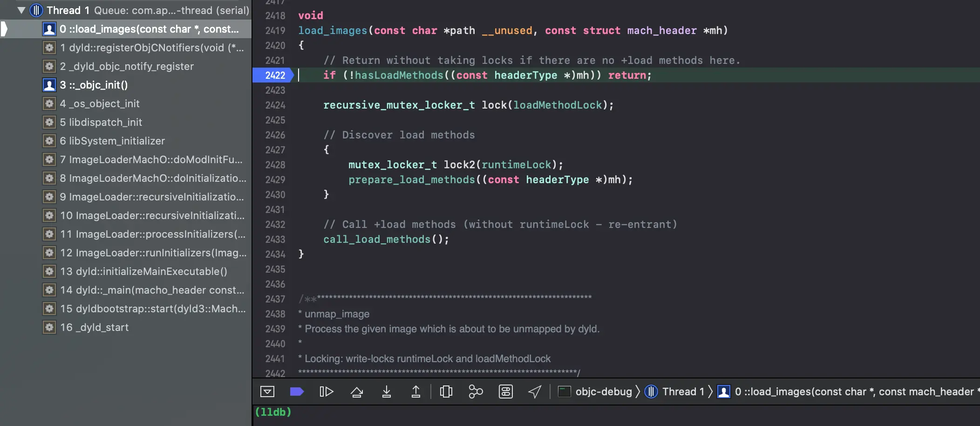Open the objc-debug process in jump bar
The width and height of the screenshot is (980, 426).
click(595, 392)
